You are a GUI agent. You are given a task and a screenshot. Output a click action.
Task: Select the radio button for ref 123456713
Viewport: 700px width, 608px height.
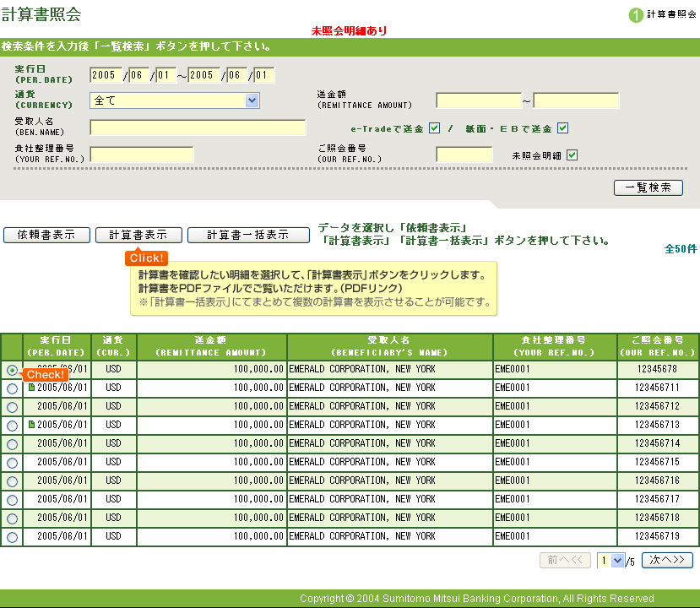click(x=13, y=426)
